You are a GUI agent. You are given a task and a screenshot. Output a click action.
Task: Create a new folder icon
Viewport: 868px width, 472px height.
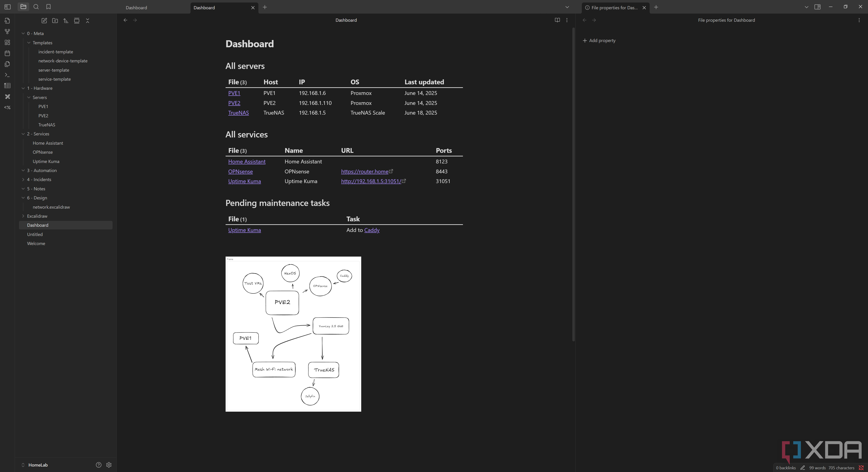(55, 21)
